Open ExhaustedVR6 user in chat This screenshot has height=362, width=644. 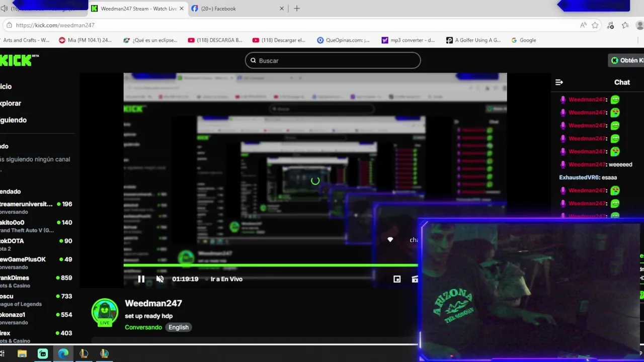tap(579, 177)
